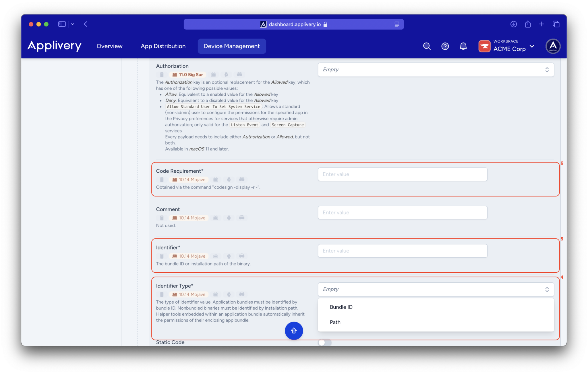Open the search magnifier icon

(427, 46)
